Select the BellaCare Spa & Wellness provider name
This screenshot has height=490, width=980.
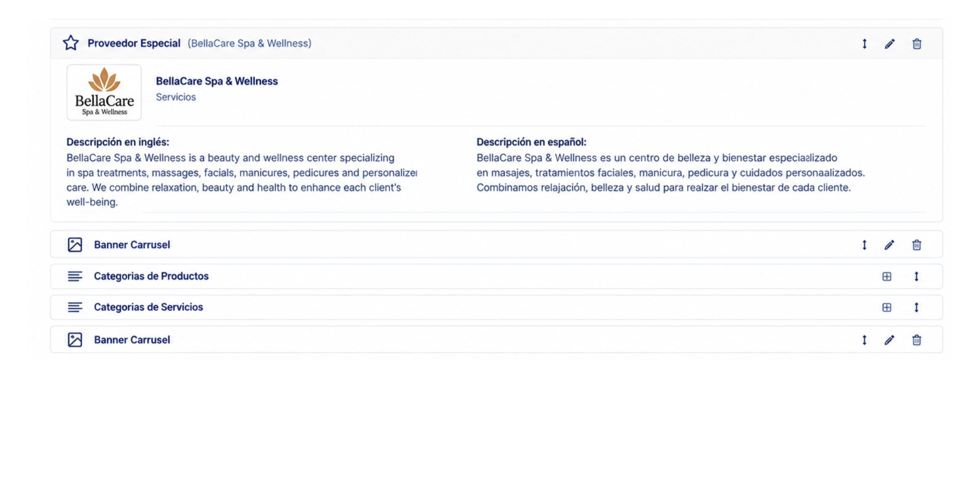[217, 81]
